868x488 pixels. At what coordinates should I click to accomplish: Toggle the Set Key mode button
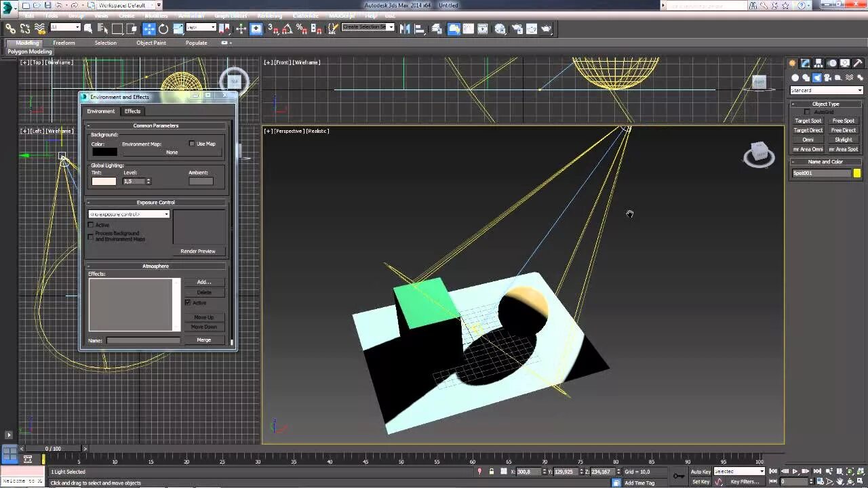(x=701, y=482)
